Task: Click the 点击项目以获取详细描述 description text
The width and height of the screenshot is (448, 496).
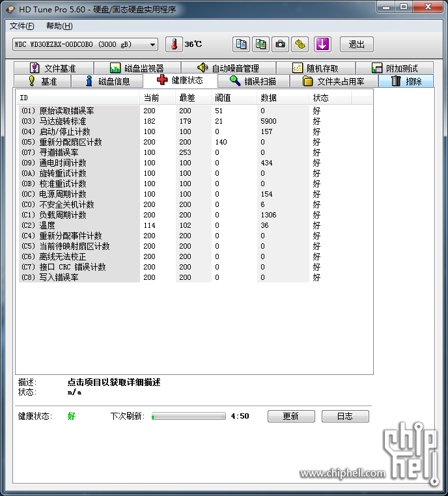Action: [x=114, y=382]
